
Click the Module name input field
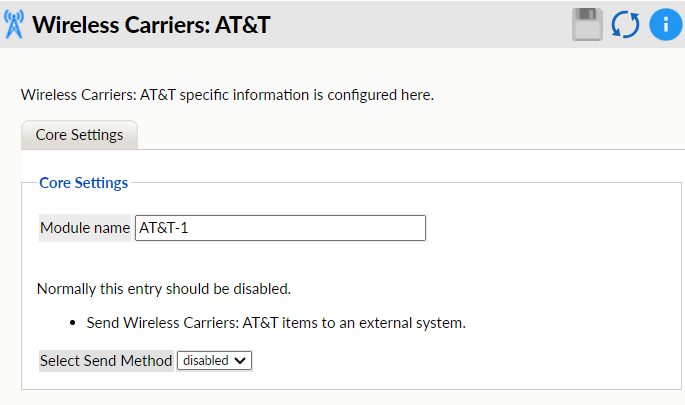(280, 228)
